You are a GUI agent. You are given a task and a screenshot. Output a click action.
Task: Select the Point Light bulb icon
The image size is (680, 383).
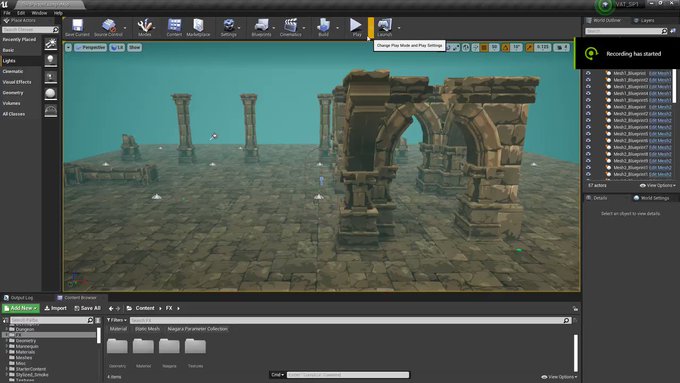(x=51, y=60)
